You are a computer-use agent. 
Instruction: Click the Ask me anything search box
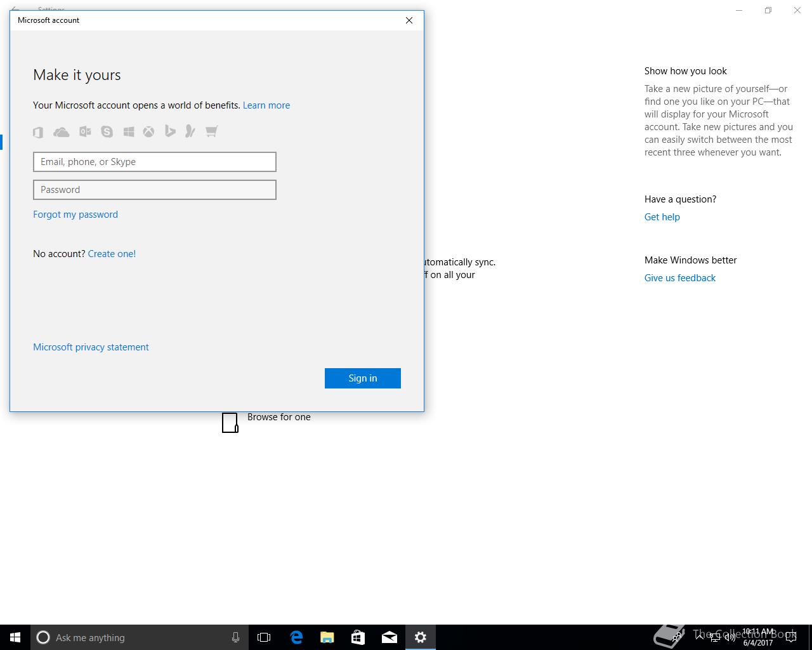click(x=140, y=637)
